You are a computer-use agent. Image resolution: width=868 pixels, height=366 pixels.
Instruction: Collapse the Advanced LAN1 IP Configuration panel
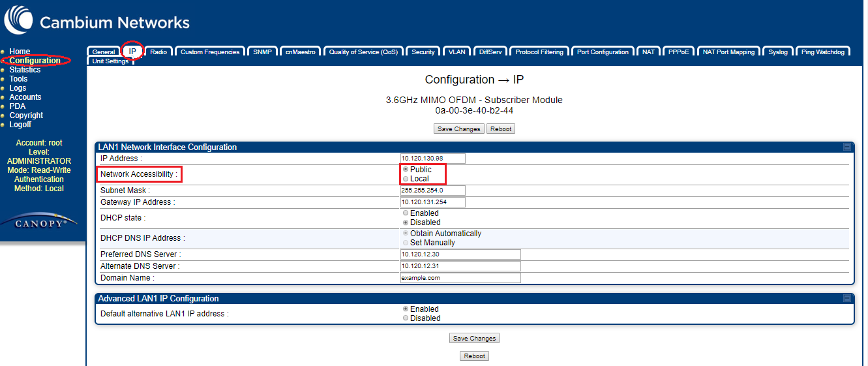click(847, 299)
